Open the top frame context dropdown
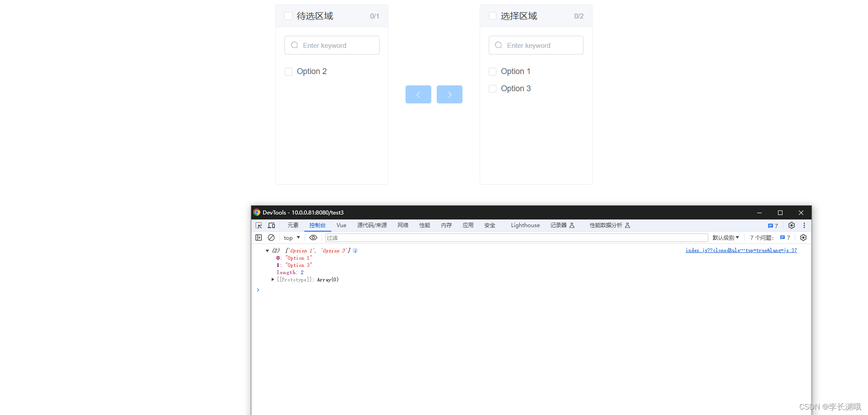868x415 pixels. 291,238
